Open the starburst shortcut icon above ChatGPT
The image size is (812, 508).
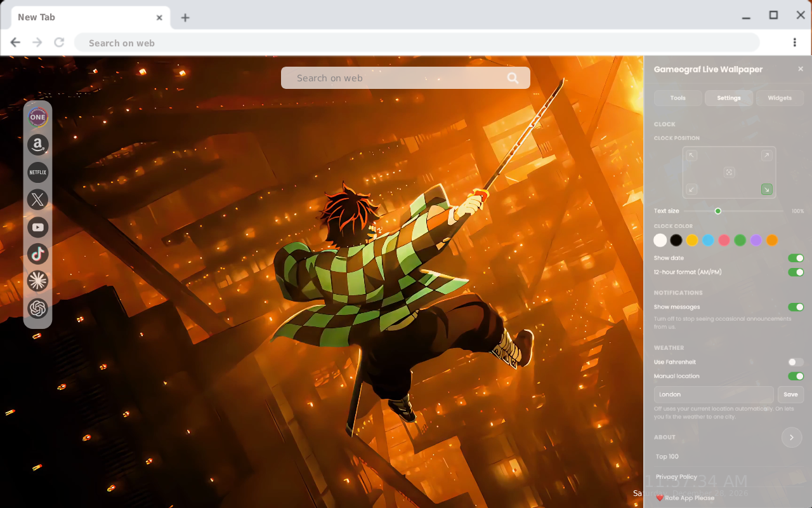point(38,281)
